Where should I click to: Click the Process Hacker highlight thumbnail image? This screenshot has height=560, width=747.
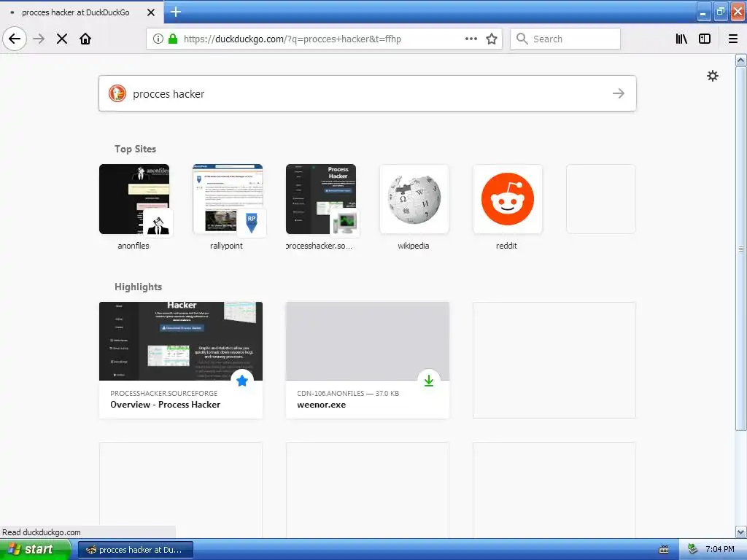(181, 341)
